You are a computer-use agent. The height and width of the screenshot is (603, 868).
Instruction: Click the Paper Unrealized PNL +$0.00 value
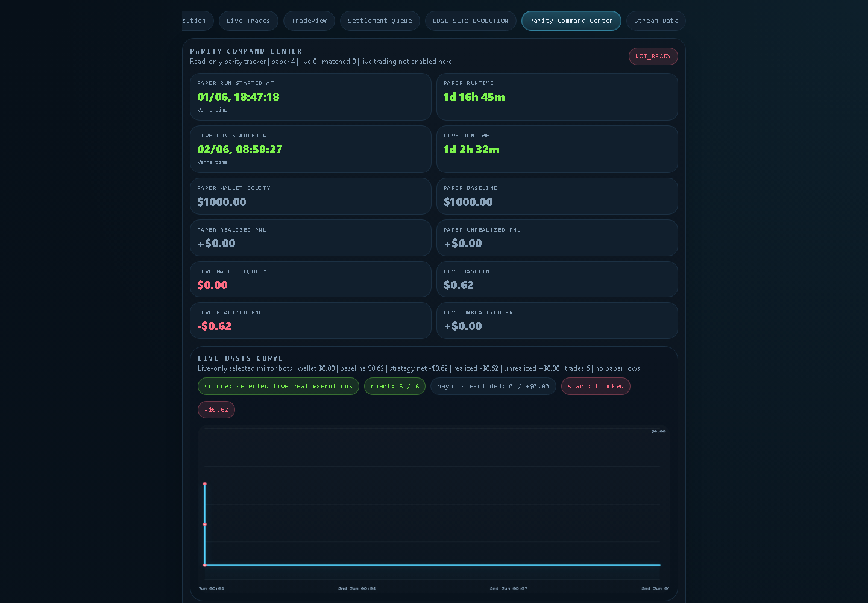pyautogui.click(x=463, y=244)
